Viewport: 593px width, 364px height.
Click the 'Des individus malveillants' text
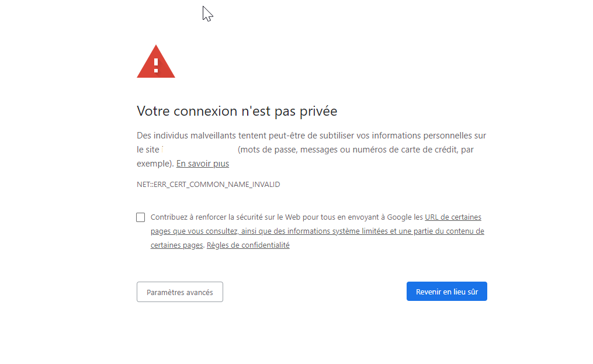point(186,136)
